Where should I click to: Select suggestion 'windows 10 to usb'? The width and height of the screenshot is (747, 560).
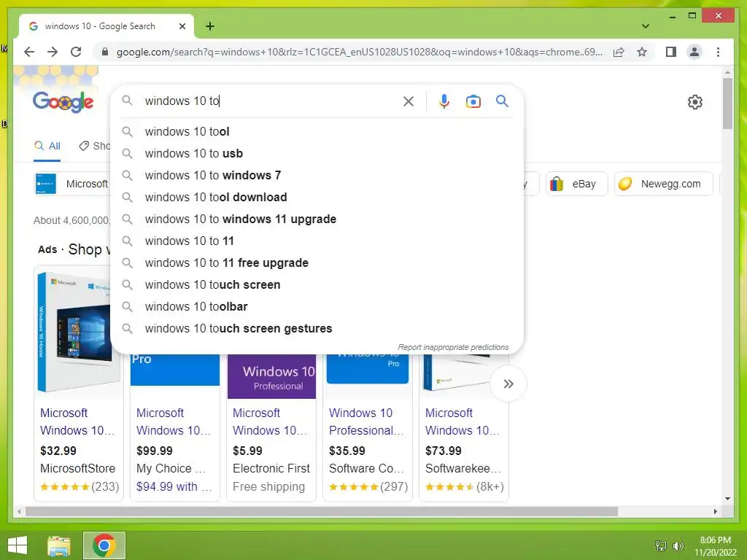[x=317, y=153]
